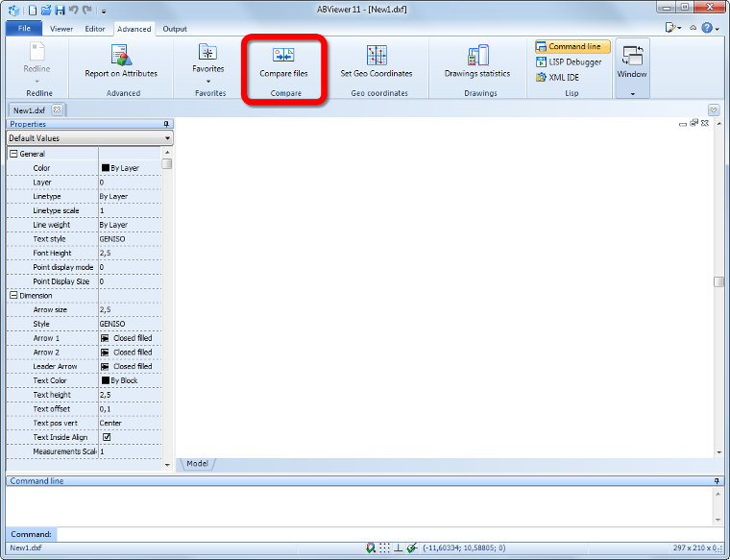Click the Properties list scrollbar thumb

167,164
